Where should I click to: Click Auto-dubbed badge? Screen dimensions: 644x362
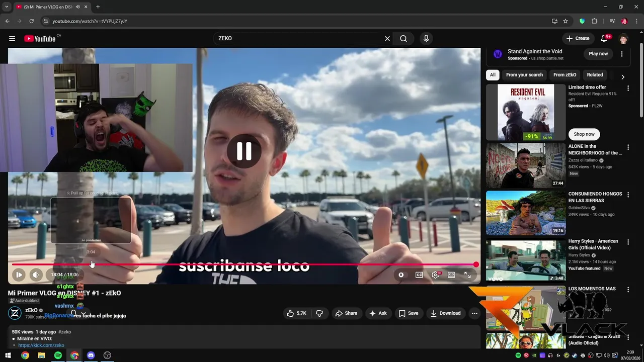pyautogui.click(x=24, y=301)
